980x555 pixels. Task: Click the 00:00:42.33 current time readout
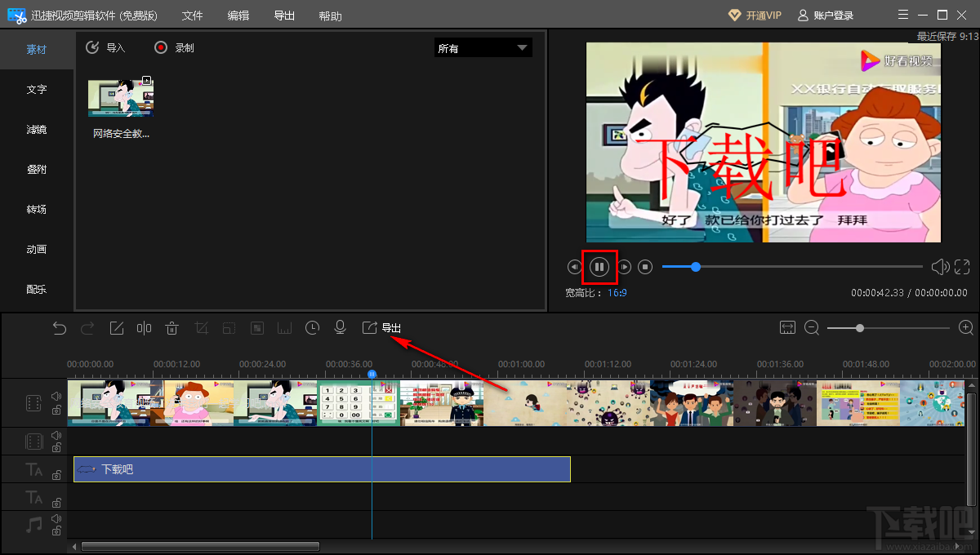[x=878, y=292]
